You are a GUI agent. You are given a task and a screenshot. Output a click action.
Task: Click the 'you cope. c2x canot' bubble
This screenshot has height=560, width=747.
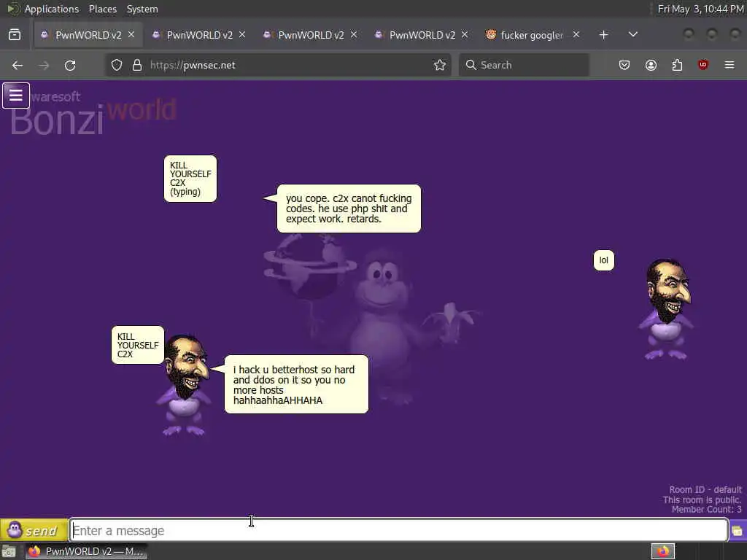coord(349,209)
